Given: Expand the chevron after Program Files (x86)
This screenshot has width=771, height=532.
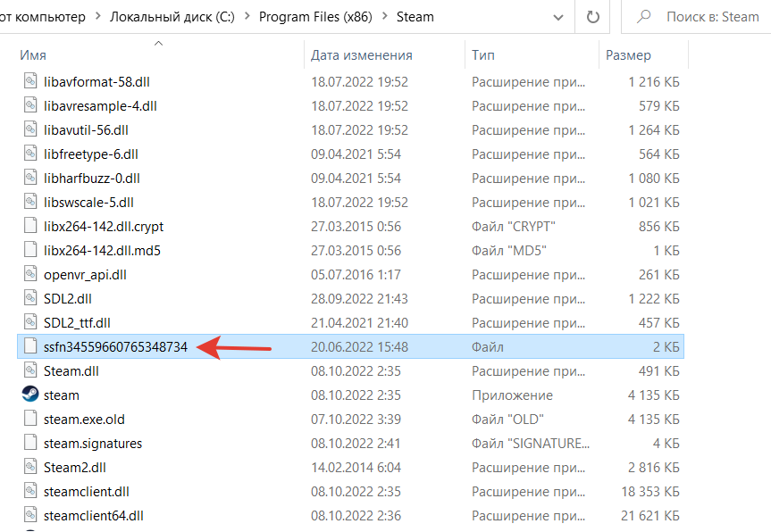Looking at the screenshot, I should coord(384,17).
